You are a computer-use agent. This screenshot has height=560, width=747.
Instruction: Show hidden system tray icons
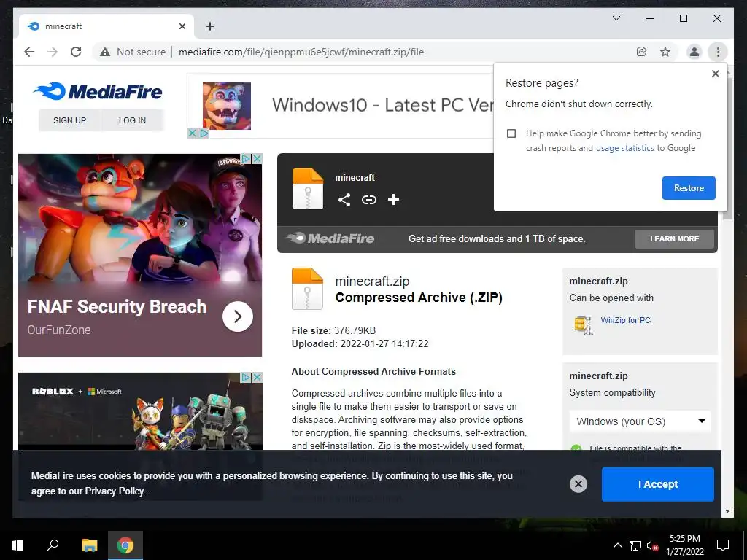pyautogui.click(x=617, y=545)
